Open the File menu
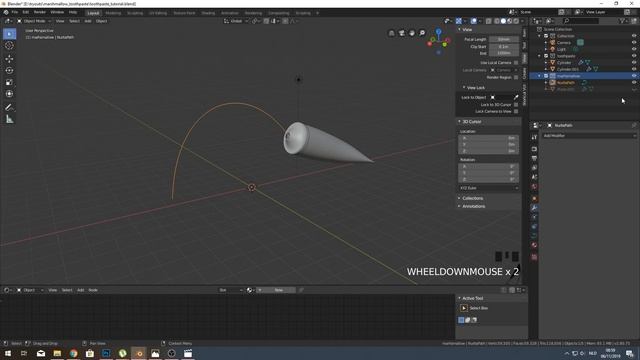Screen dimensions: 640x360 click(15, 12)
